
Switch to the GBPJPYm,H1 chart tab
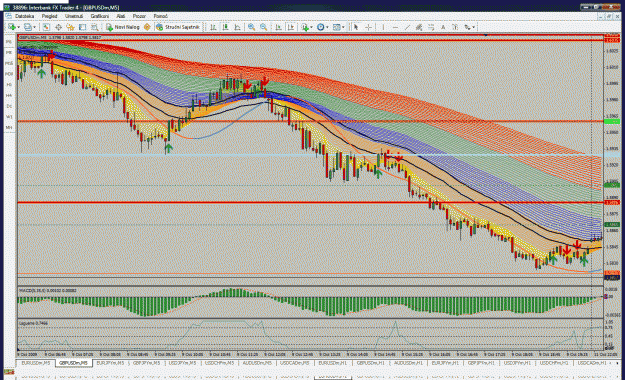pos(481,363)
